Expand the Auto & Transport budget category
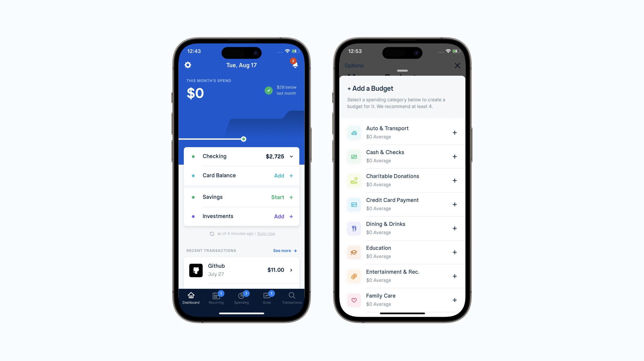The width and height of the screenshot is (644, 361). (x=454, y=132)
